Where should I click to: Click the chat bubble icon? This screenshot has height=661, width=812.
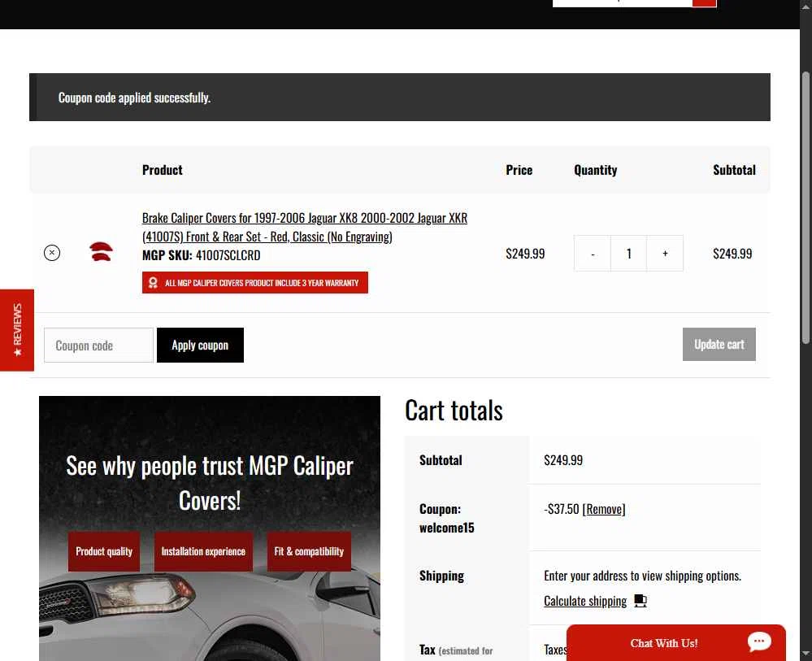pos(759,641)
